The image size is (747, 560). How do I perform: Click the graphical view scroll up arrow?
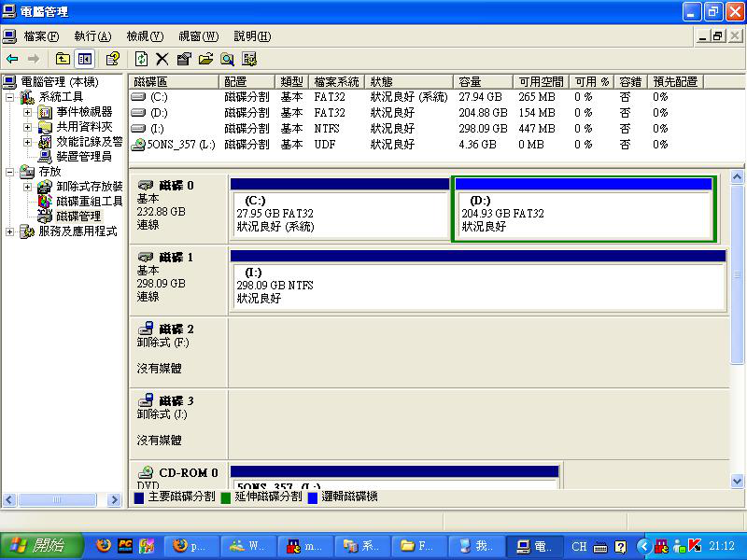737,177
